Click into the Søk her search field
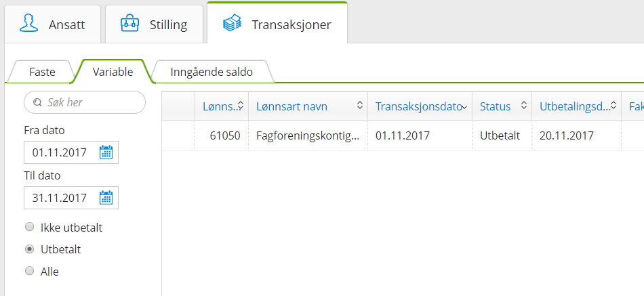Viewport: 644px width, 296px height. pyautogui.click(x=92, y=102)
